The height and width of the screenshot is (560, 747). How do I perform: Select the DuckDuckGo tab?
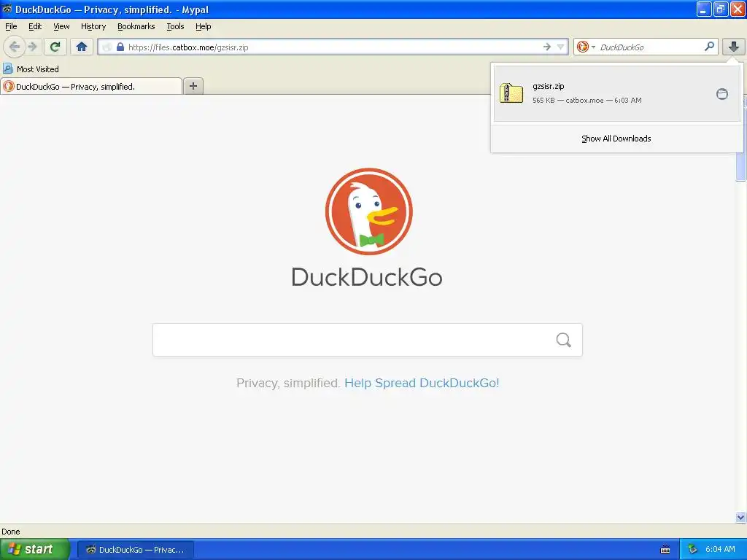tap(91, 86)
